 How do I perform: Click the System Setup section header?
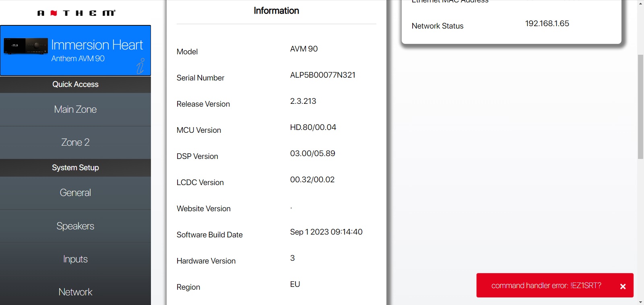click(x=75, y=168)
